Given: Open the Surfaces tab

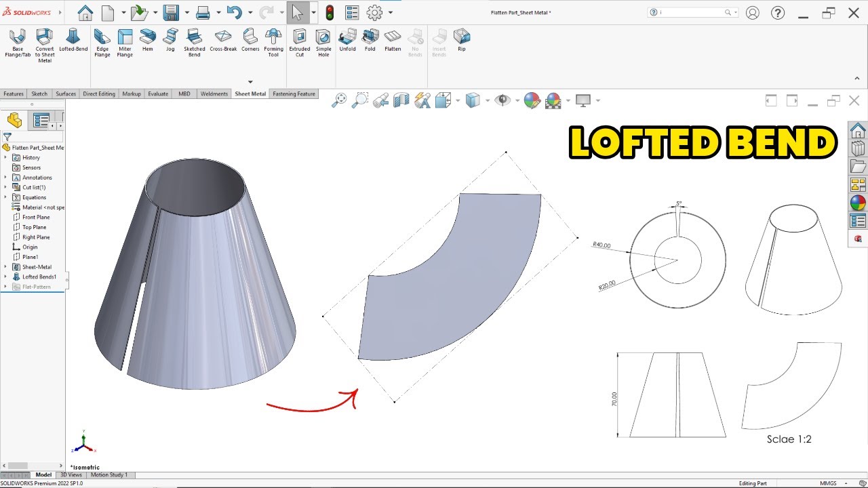Looking at the screenshot, I should pyautogui.click(x=66, y=94).
